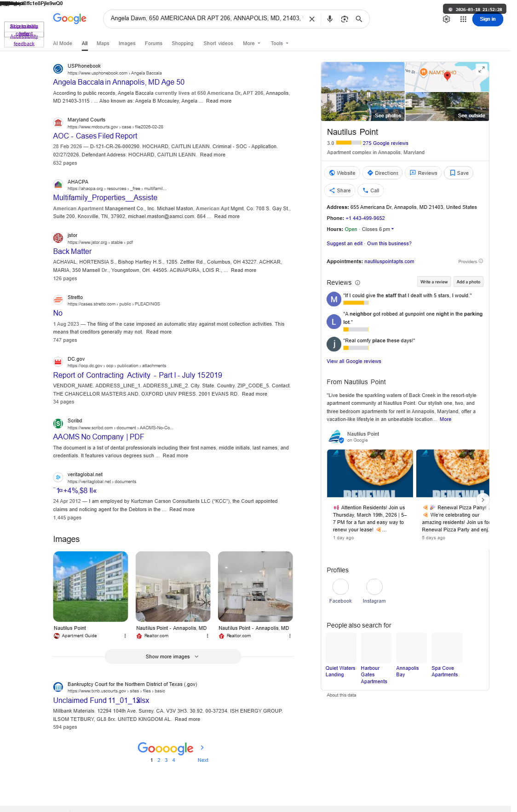Viewport: 517px width, 812px height.
Task: Expand the Tools dropdown
Action: pos(280,43)
